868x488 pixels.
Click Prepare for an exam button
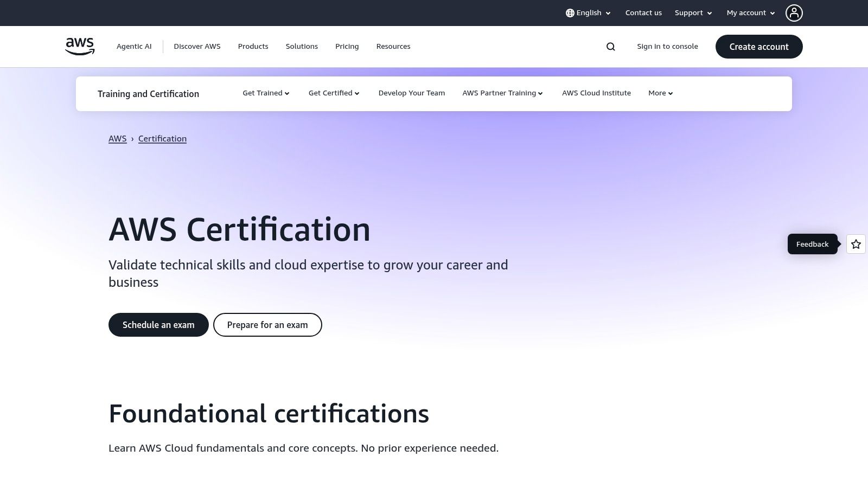click(267, 325)
